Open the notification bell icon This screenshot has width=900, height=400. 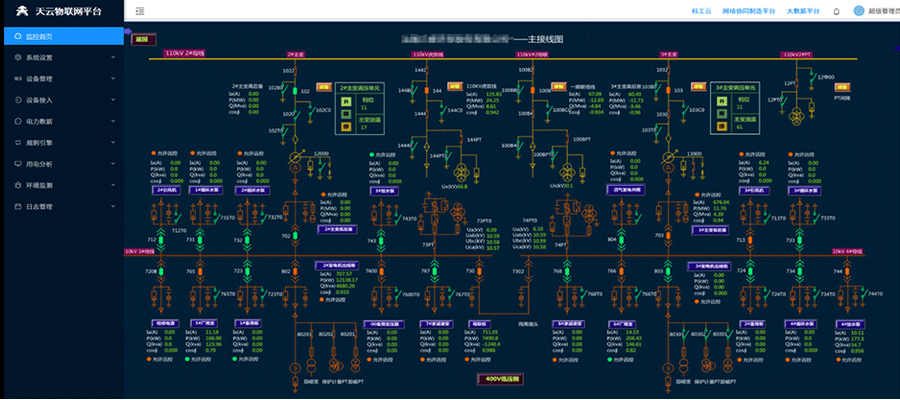pos(835,10)
